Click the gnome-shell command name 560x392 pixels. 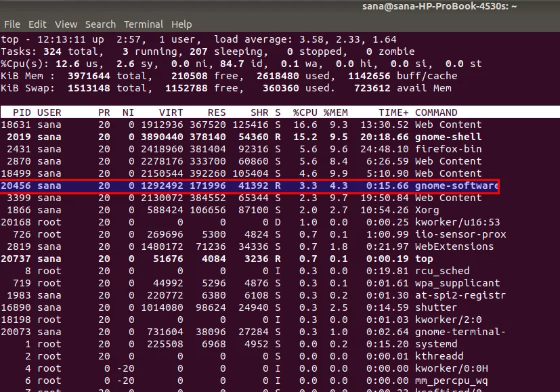pos(448,137)
